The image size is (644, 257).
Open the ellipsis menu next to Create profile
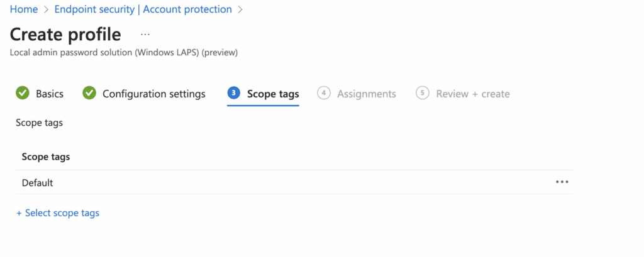point(145,34)
